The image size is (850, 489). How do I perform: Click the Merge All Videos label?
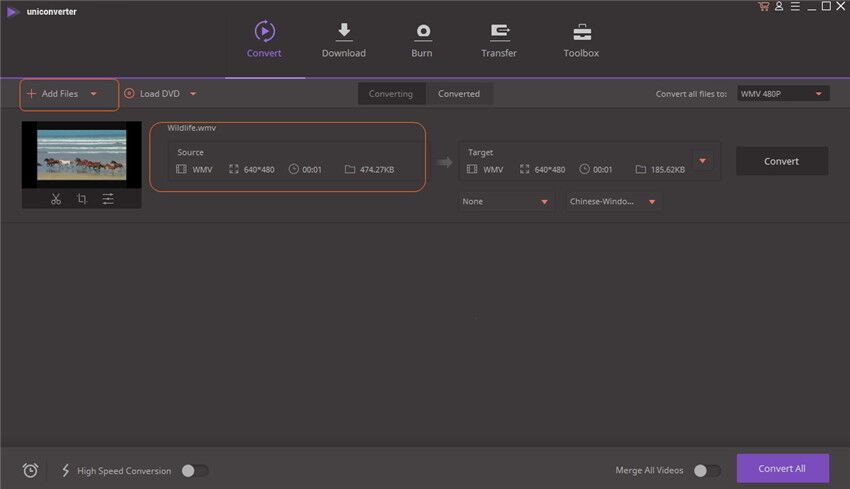point(649,470)
